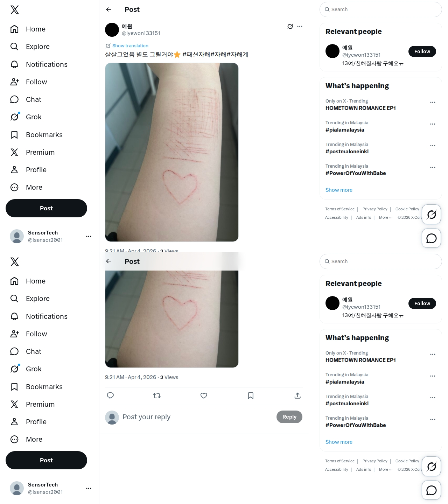This screenshot has width=448, height=504.
Task: Toggle the heart like icon on the post
Action: [204, 395]
